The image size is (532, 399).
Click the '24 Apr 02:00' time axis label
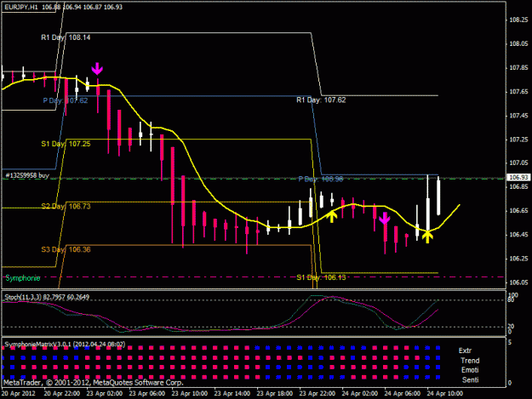360,394
